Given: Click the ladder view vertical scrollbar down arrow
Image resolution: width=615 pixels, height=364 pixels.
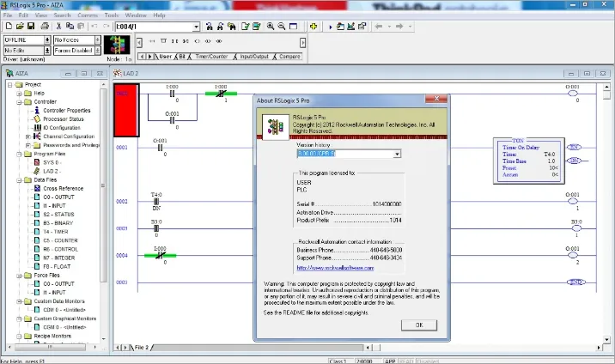Looking at the screenshot, I should pyautogui.click(x=606, y=339).
